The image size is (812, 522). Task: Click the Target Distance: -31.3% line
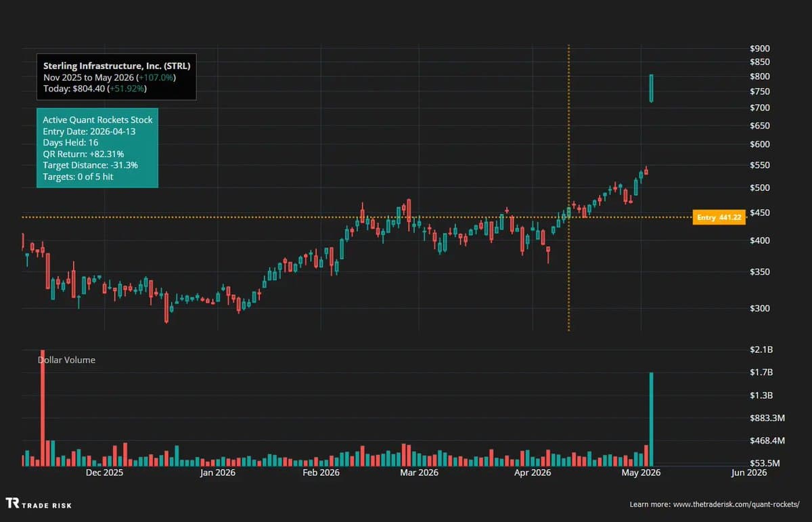90,165
